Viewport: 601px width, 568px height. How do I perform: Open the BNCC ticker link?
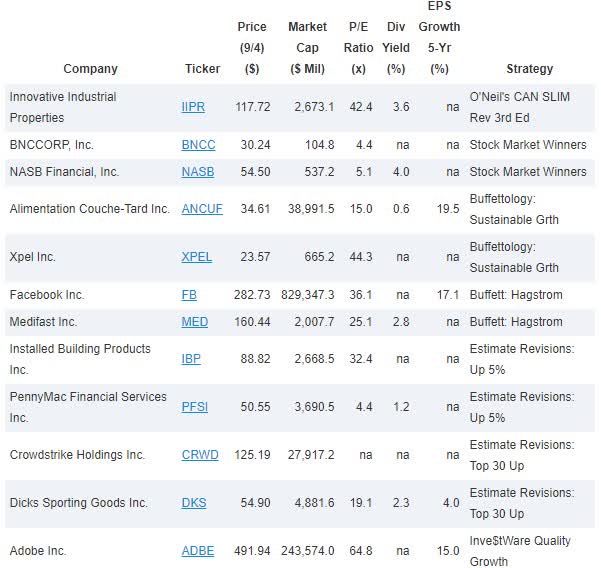point(198,145)
